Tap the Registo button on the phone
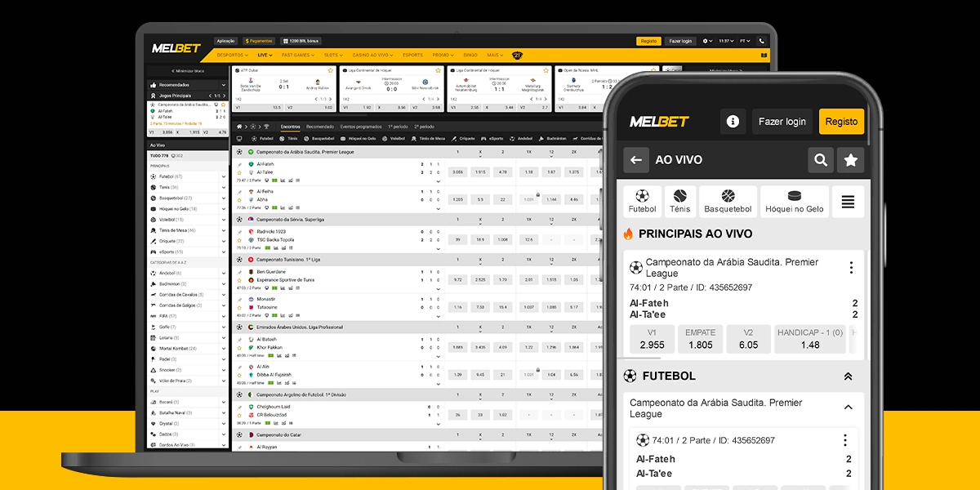 click(x=841, y=122)
